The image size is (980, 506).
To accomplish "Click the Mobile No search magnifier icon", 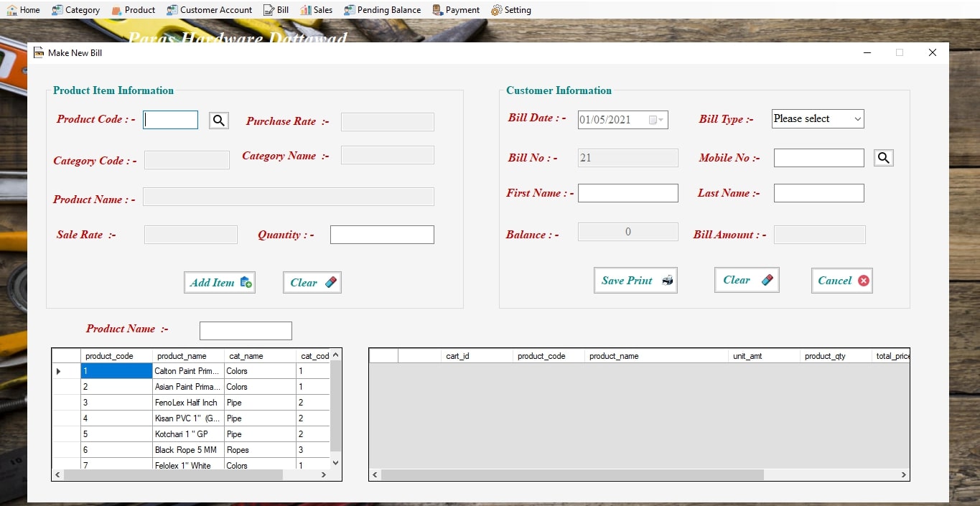I will [x=883, y=158].
